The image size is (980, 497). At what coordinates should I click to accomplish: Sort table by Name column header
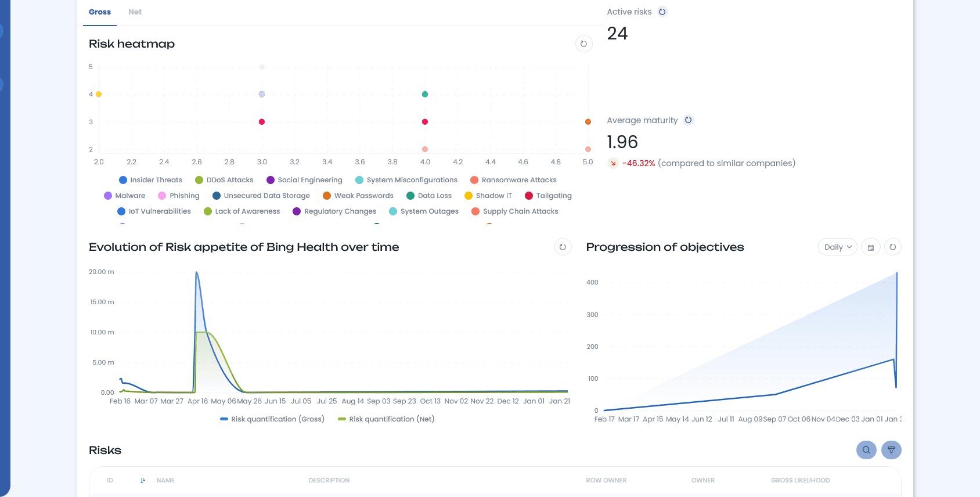(165, 480)
